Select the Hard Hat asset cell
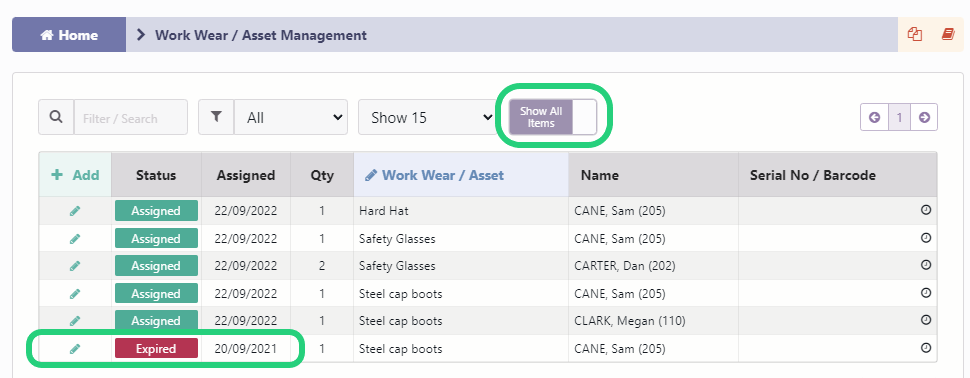Screen dimensions: 970x378 [461, 211]
